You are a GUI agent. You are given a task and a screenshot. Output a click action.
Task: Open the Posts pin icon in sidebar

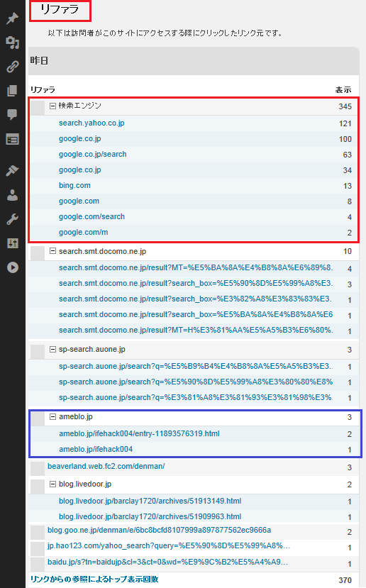pyautogui.click(x=12, y=18)
